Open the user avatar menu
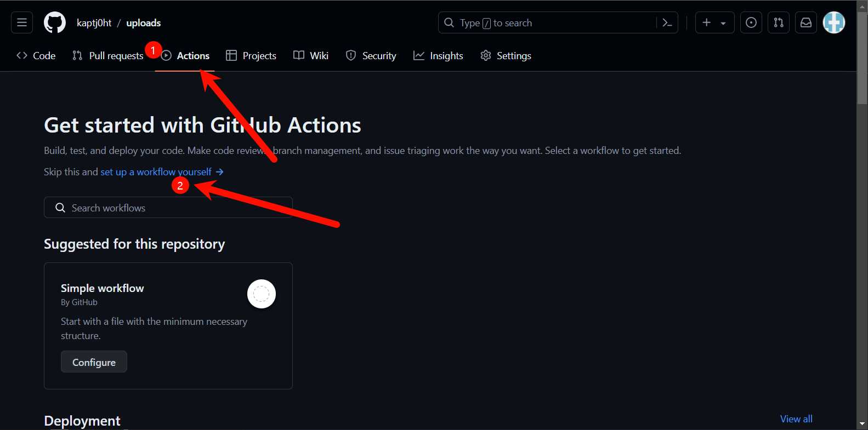Viewport: 868px width, 430px height. coord(834,22)
